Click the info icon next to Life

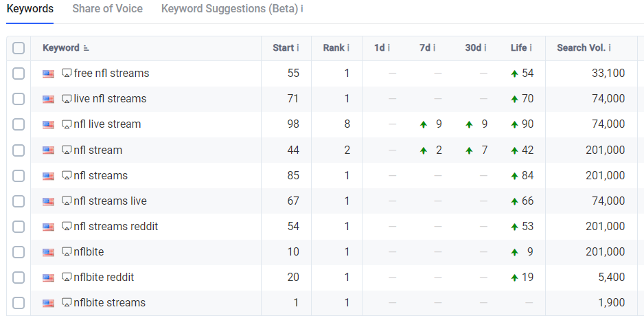point(531,47)
